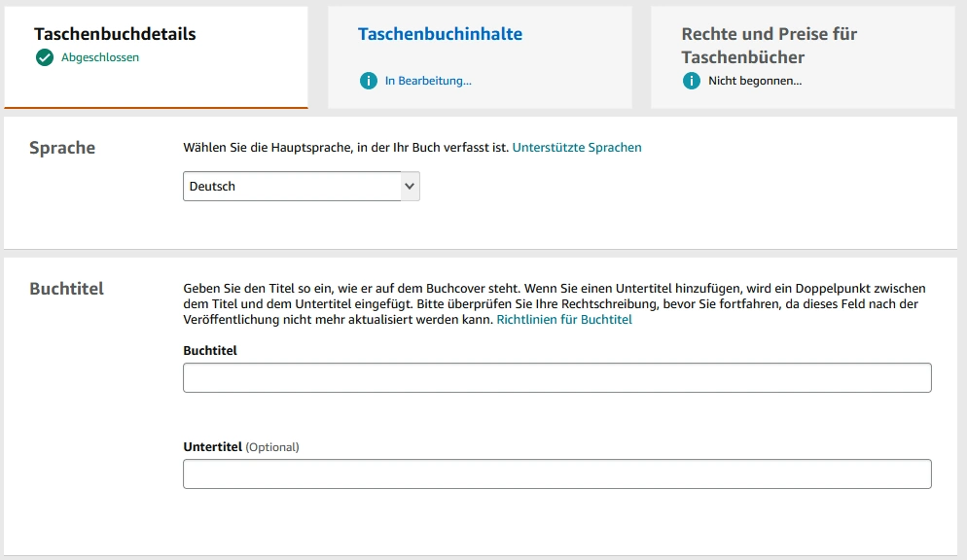
Task: Click the In Bearbeitung... status text
Action: [428, 81]
